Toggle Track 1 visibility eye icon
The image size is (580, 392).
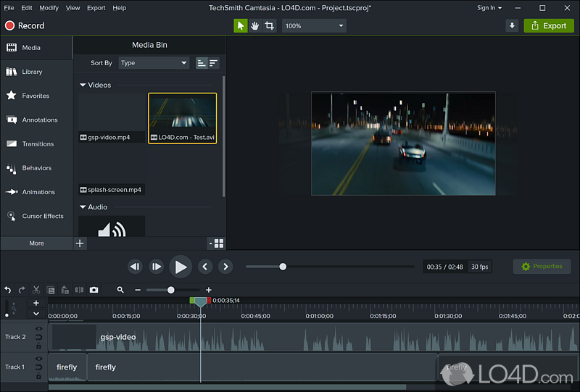coord(38,359)
